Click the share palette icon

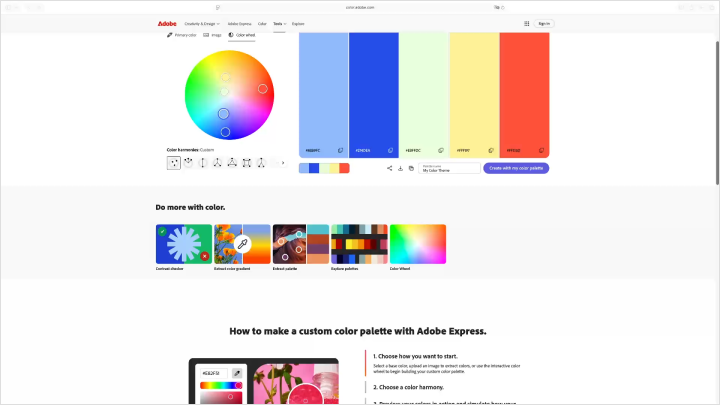[389, 168]
